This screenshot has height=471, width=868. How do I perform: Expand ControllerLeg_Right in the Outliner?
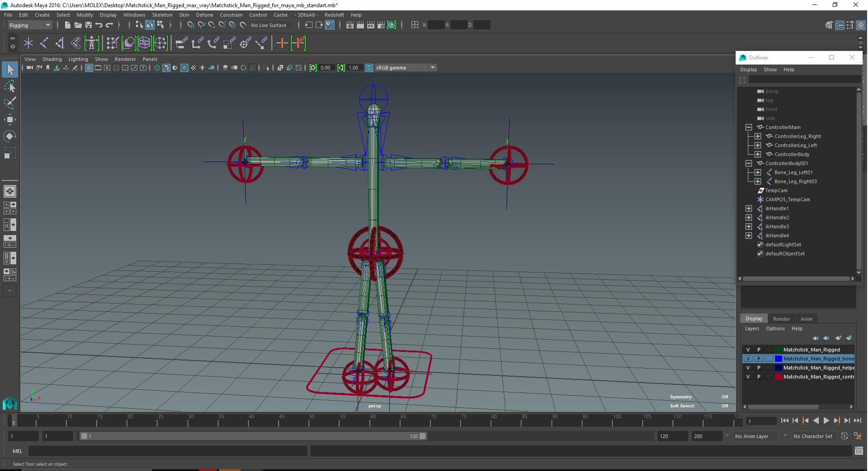point(758,136)
